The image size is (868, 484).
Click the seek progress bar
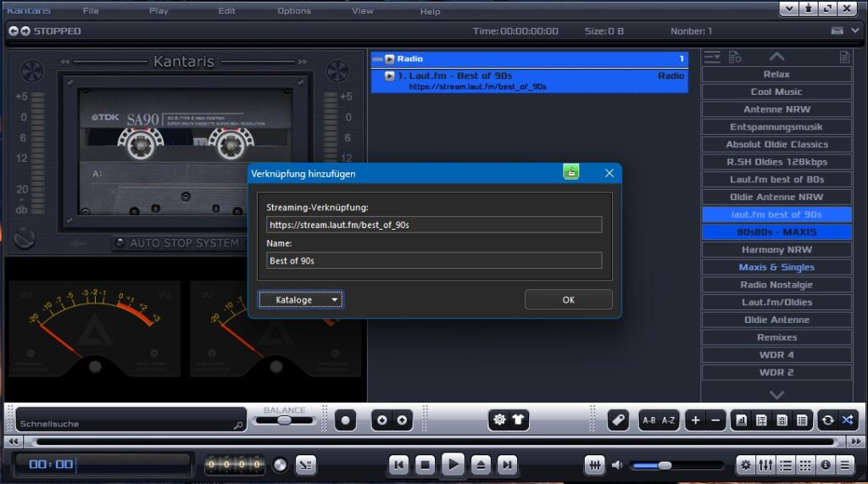(435, 442)
